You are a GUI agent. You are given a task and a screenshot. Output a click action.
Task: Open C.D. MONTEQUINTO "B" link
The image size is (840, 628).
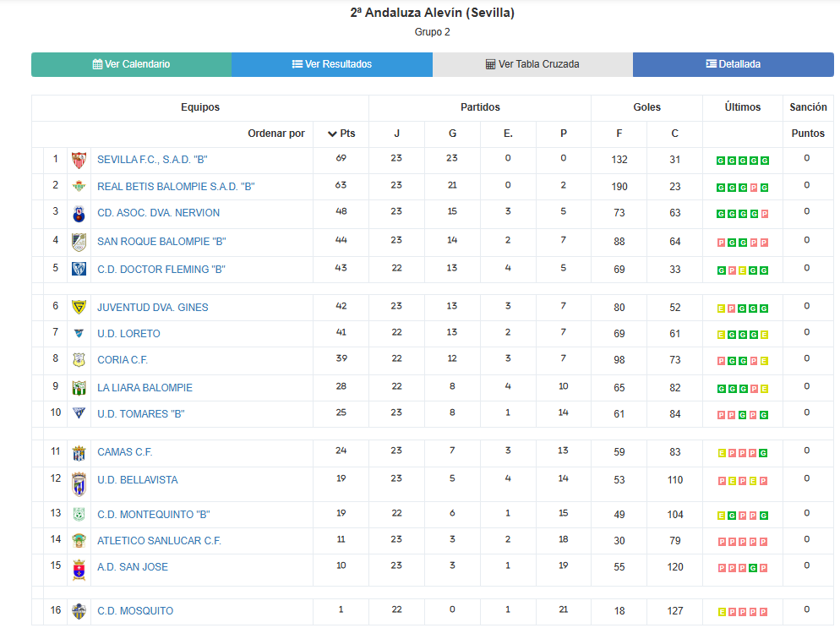pos(154,515)
